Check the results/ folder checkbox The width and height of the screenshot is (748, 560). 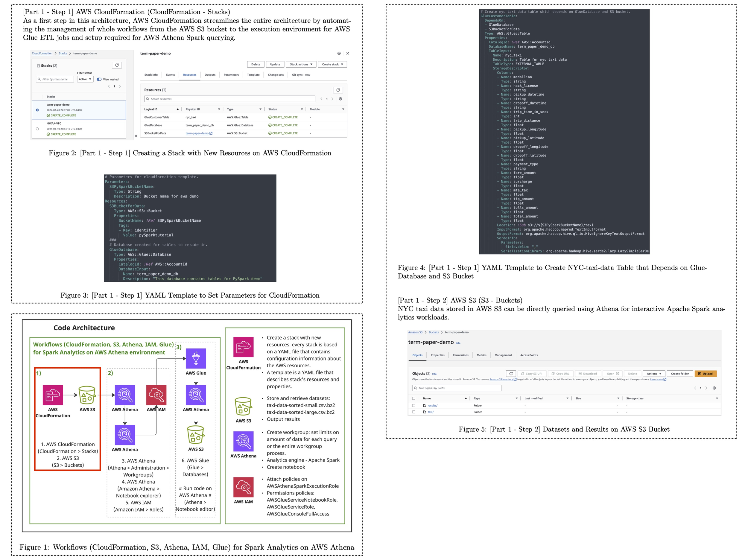click(413, 405)
